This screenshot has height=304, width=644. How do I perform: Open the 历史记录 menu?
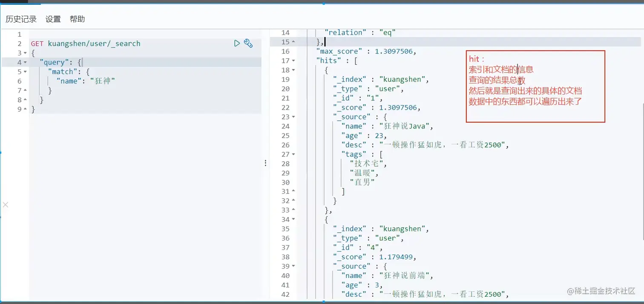(21, 19)
